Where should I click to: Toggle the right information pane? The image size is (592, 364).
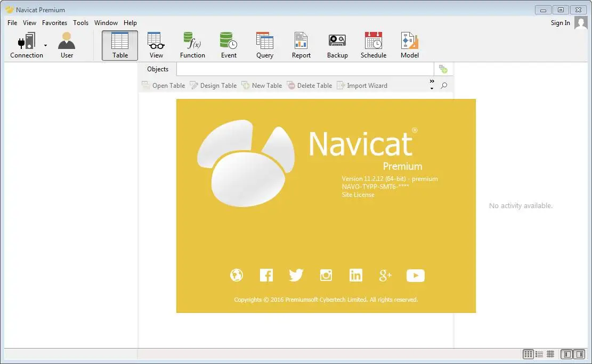(579, 354)
